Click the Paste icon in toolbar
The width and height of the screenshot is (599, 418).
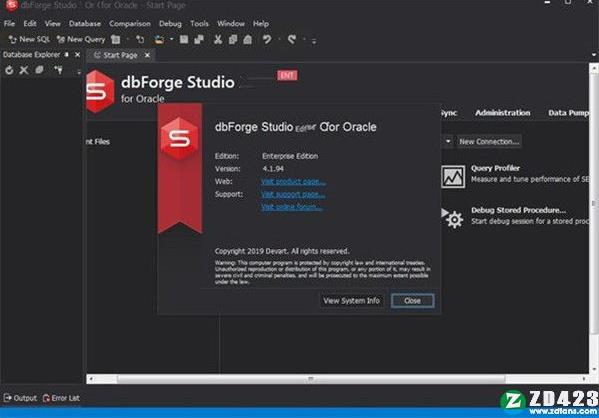(248, 39)
